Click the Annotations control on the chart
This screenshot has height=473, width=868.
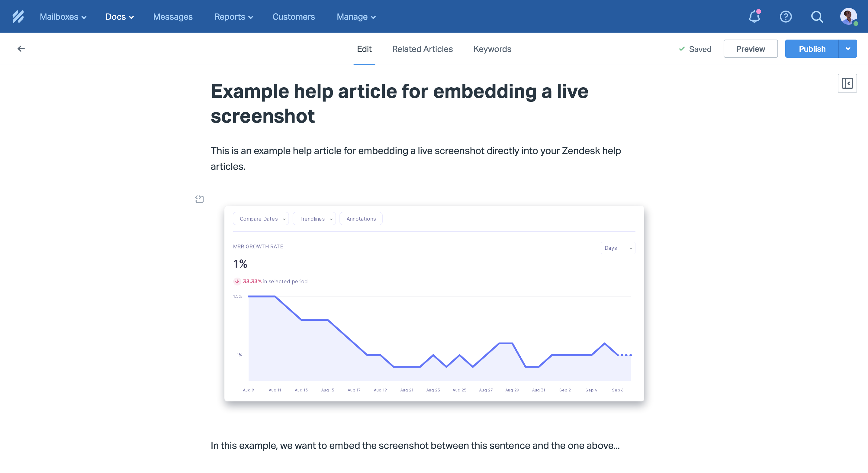coord(361,218)
